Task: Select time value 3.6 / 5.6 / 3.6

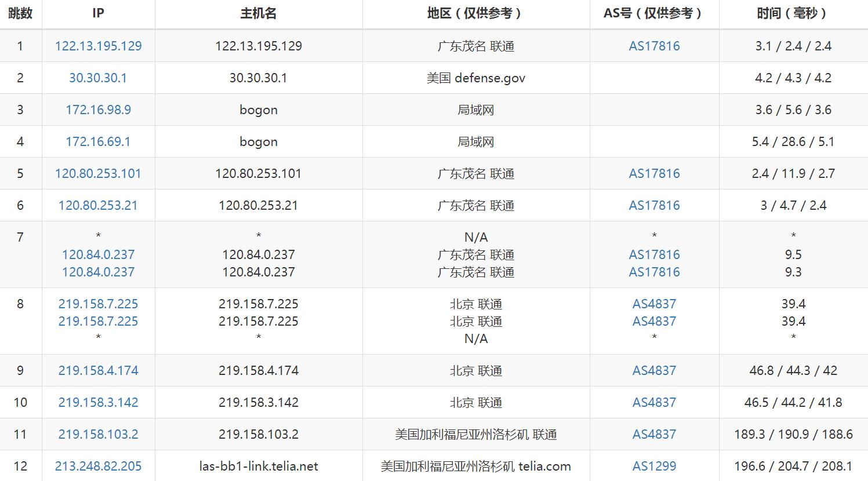Action: pyautogui.click(x=793, y=110)
